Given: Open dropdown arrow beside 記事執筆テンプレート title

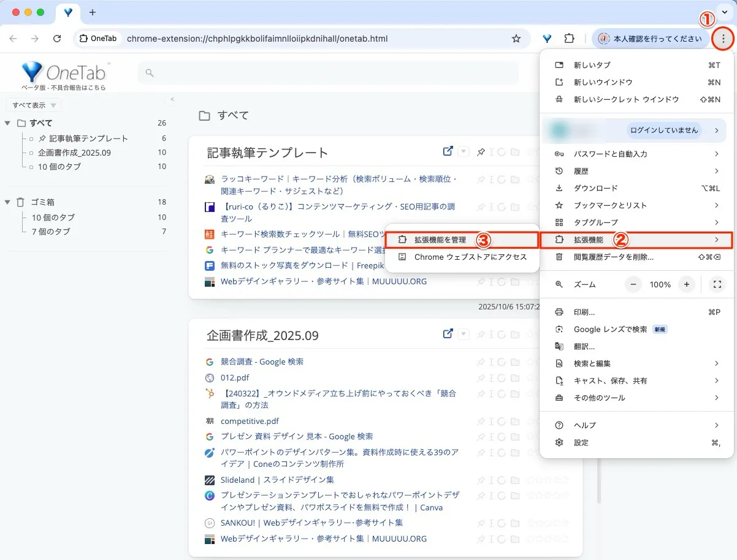Looking at the screenshot, I should [x=464, y=152].
